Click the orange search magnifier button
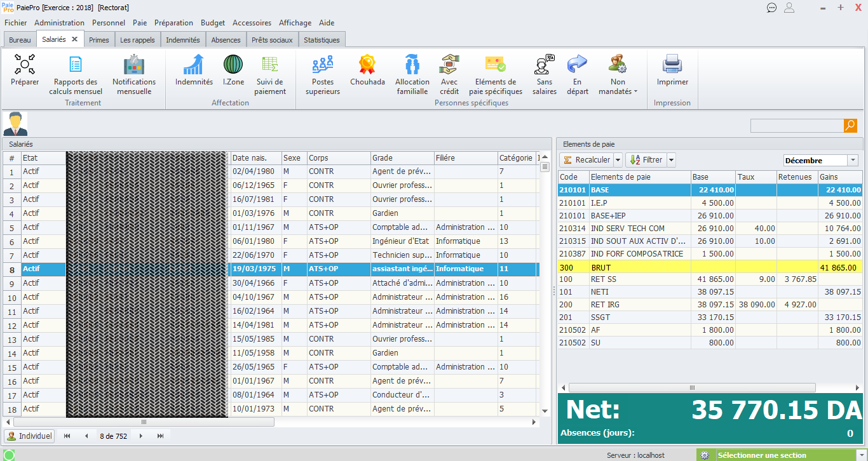 [x=850, y=126]
